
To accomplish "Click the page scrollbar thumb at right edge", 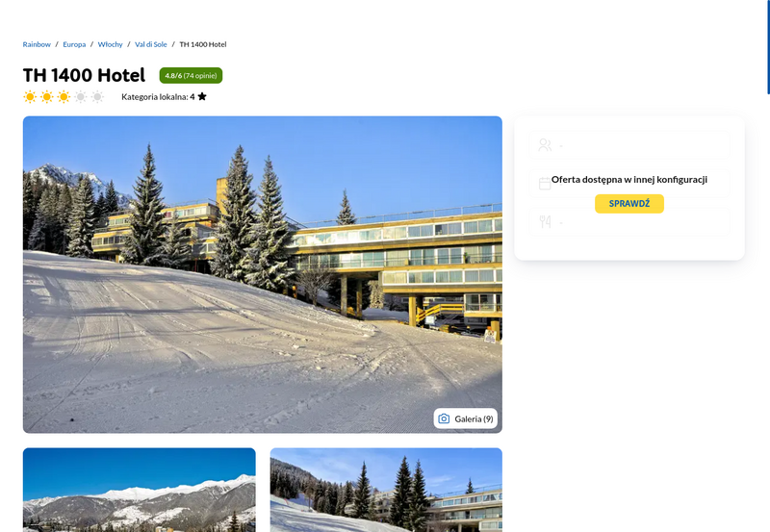I will [768, 46].
